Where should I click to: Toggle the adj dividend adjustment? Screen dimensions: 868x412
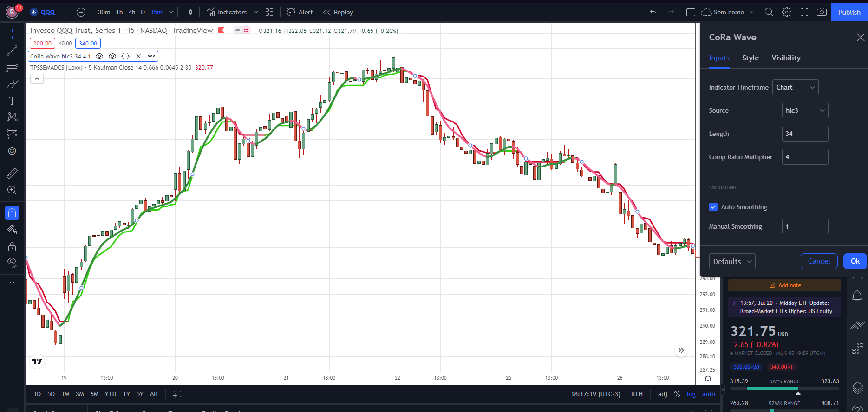(663, 394)
